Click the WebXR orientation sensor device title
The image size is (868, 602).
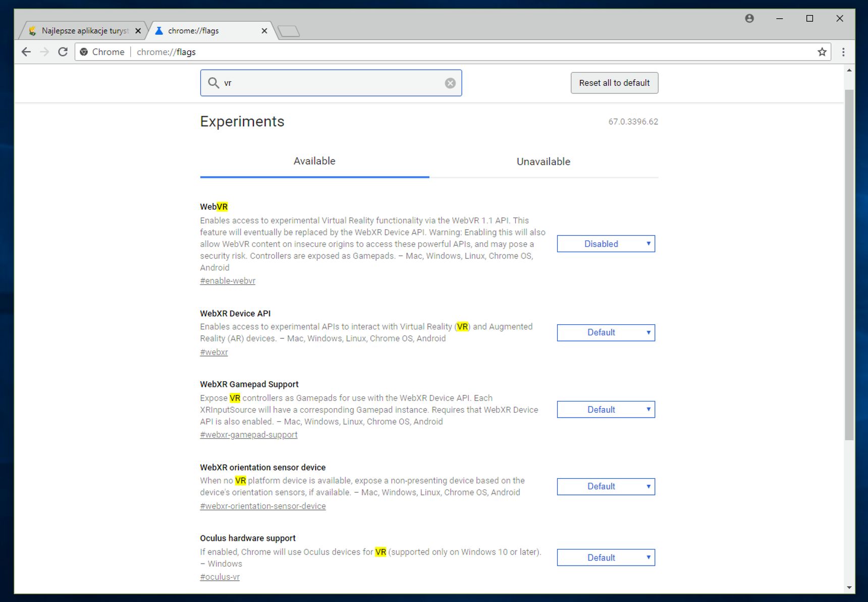(263, 468)
